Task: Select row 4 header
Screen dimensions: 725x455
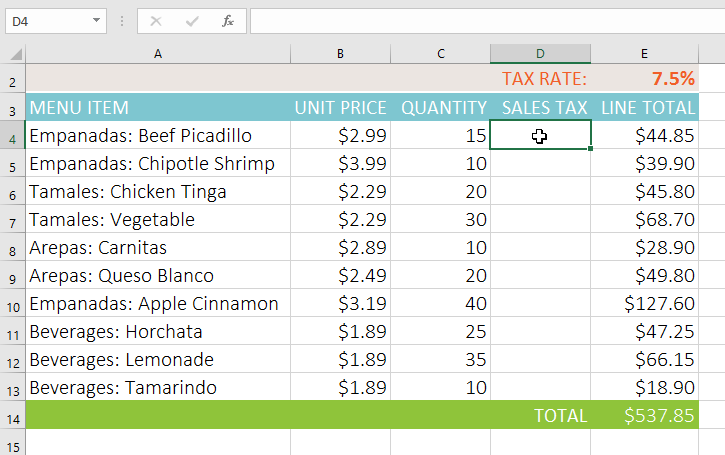Action: tap(12, 136)
